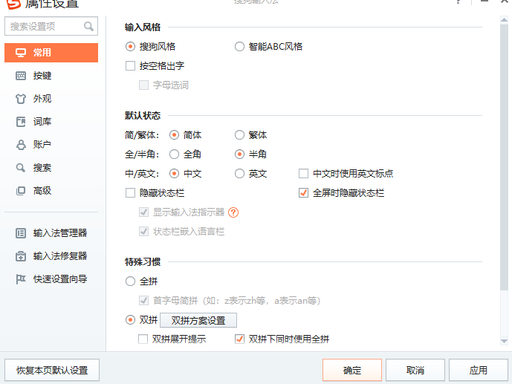512x384 pixels.
Task: Switch to the 词库 settings tab
Action: coord(51,122)
